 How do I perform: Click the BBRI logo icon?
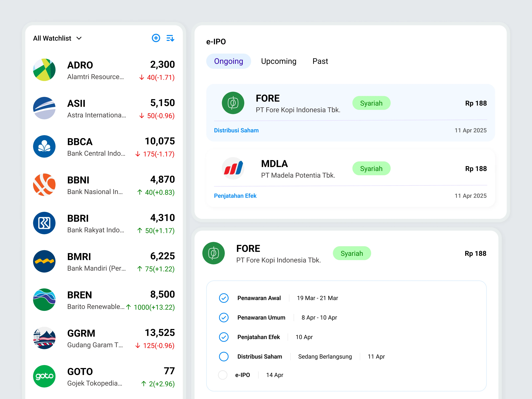(x=44, y=223)
